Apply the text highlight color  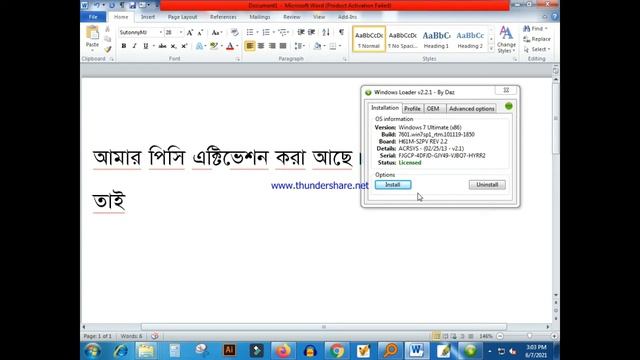pos(213,46)
